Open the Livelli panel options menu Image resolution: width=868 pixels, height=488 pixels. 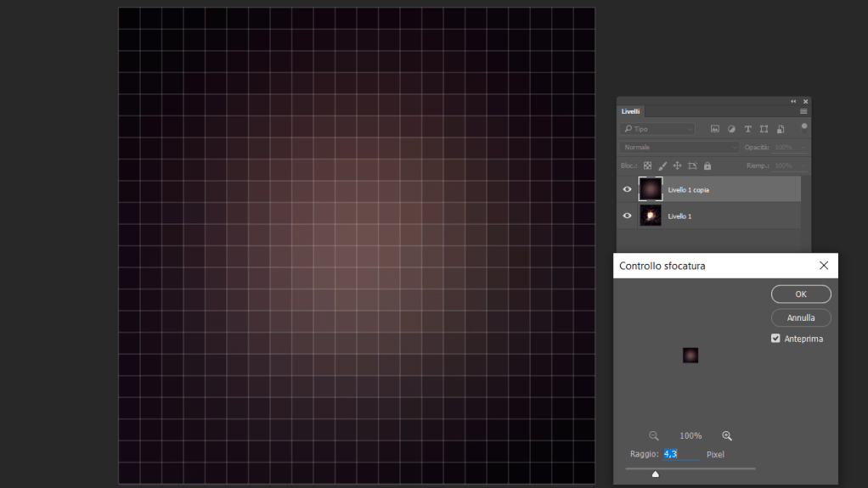pos(803,111)
